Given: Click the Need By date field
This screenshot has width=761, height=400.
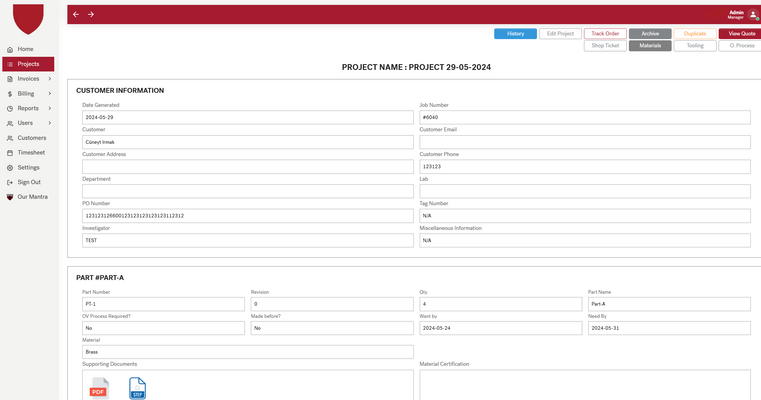Looking at the screenshot, I should click(x=669, y=328).
